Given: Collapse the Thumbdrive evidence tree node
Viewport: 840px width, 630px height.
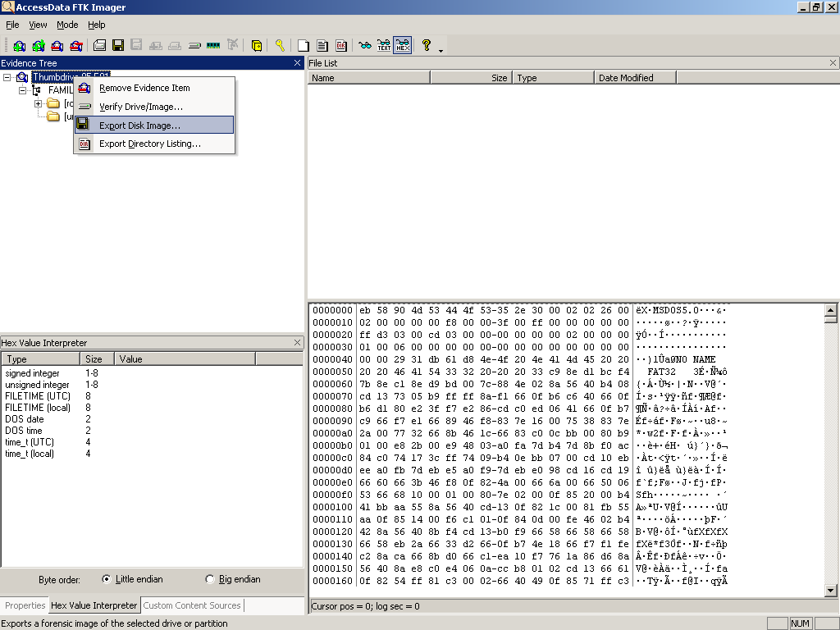Looking at the screenshot, I should [7, 77].
